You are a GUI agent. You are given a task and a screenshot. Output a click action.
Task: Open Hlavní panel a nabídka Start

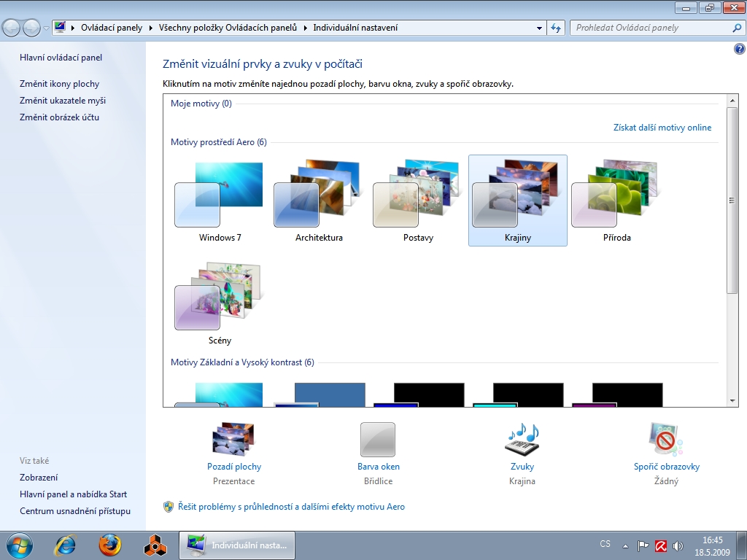pos(74,494)
